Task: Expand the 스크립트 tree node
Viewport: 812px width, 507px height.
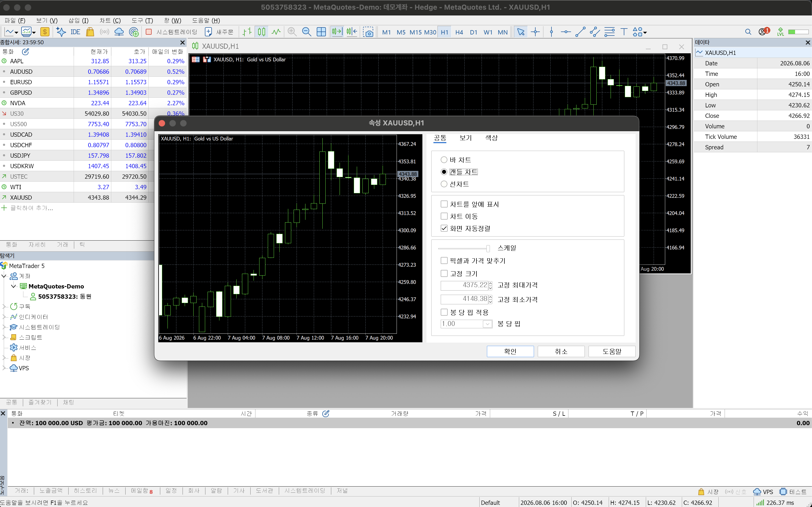Action: click(x=4, y=337)
